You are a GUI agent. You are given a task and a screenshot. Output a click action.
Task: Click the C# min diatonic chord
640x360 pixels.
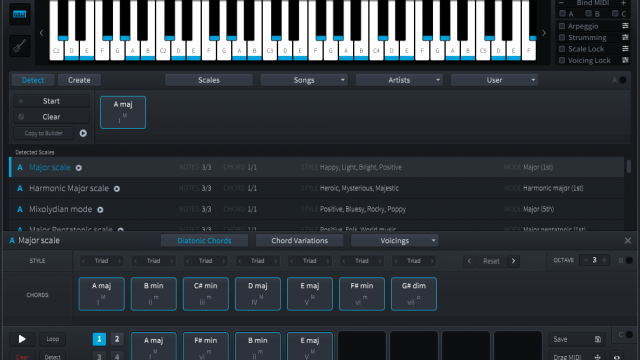click(x=206, y=294)
